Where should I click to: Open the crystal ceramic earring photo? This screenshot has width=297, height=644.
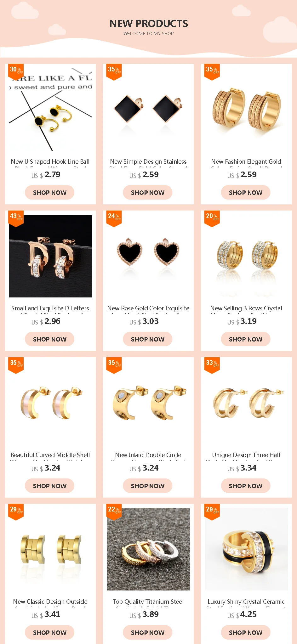click(x=246, y=549)
